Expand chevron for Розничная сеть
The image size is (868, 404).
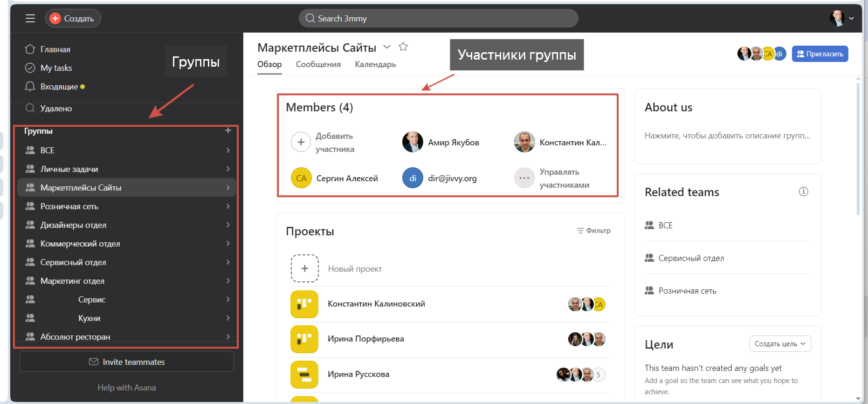(228, 206)
